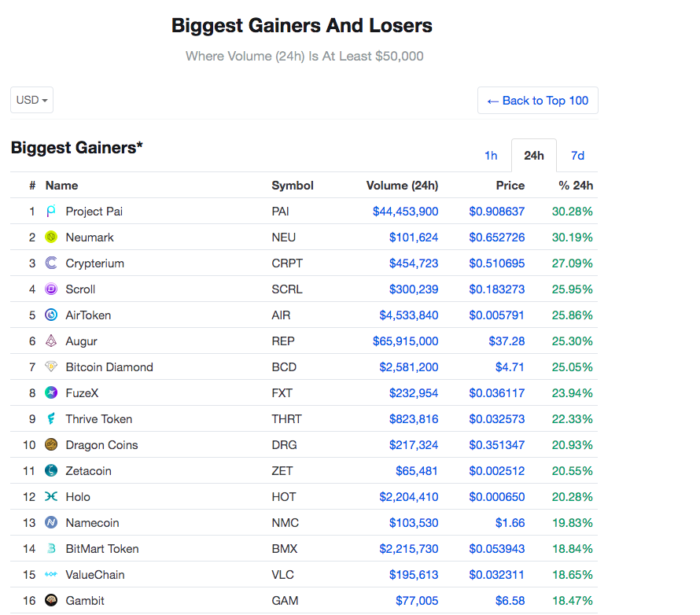Click the REP symbol cell
Viewport: 700px width, 615px height.
283,341
